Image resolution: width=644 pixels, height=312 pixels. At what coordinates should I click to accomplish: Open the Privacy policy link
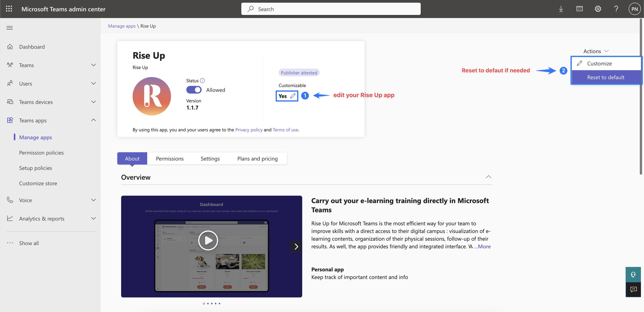pos(249,130)
